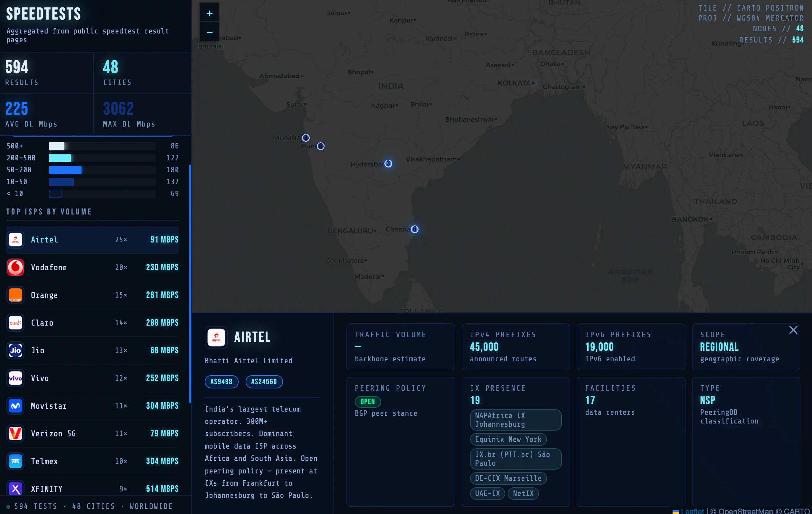This screenshot has height=514, width=812.
Task: Select the NetIX tag
Action: (x=523, y=493)
